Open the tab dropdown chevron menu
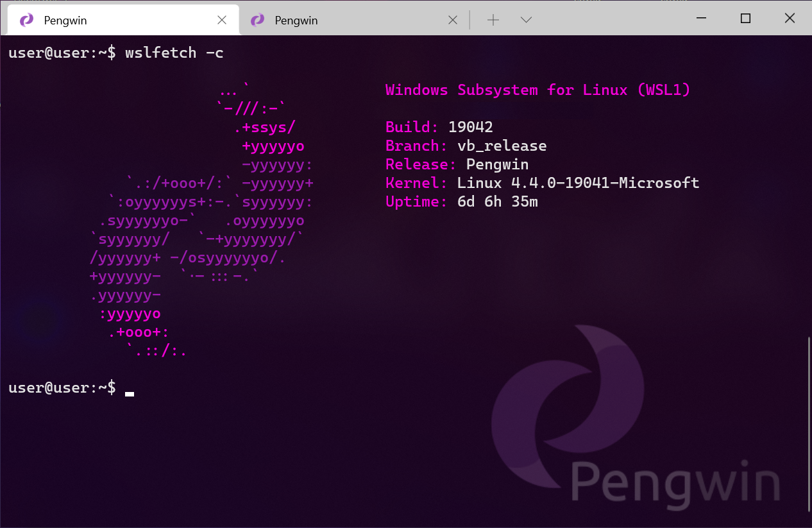Screen dimensions: 812x528 [526, 20]
